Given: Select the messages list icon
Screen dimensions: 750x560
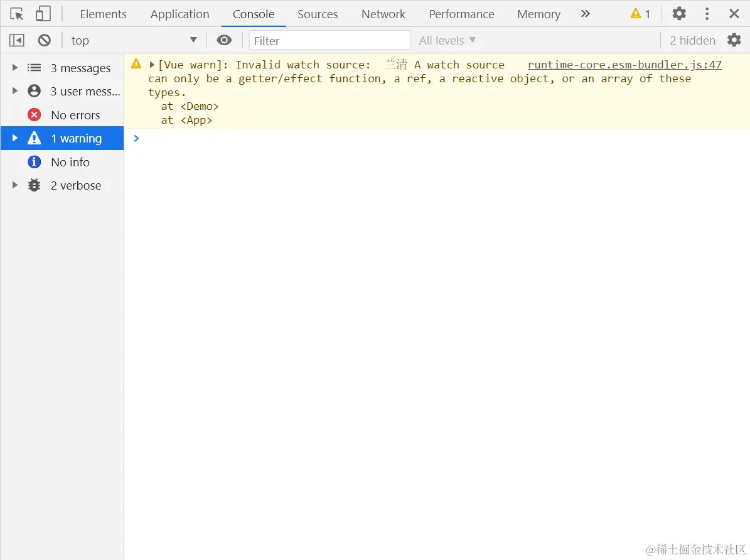Looking at the screenshot, I should tap(34, 67).
